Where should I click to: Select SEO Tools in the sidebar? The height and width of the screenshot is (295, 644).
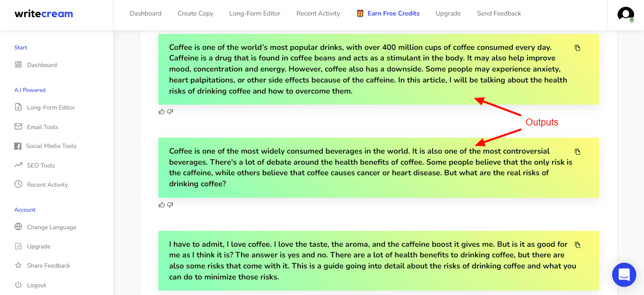(x=41, y=165)
